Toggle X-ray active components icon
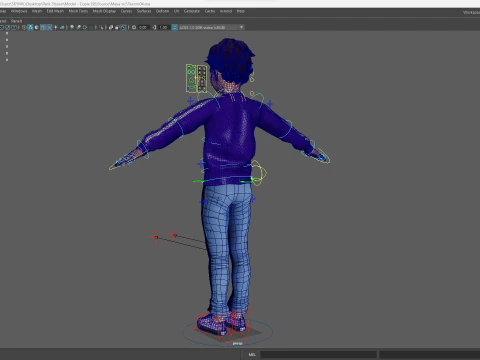Image resolution: width=480 pixels, height=360 pixels. 117,27
